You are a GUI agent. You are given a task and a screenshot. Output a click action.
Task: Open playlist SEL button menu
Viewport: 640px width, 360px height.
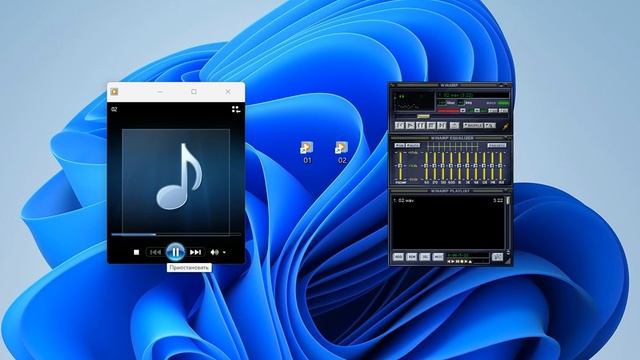[x=425, y=257]
